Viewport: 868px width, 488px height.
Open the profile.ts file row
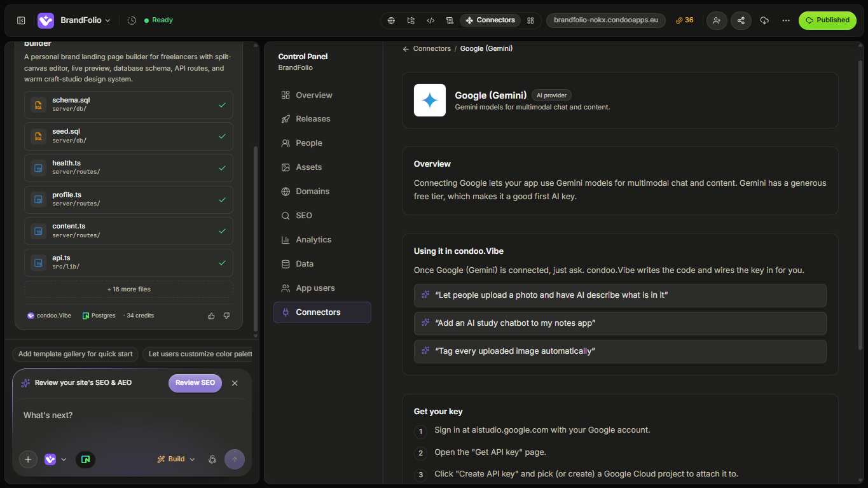tap(128, 200)
